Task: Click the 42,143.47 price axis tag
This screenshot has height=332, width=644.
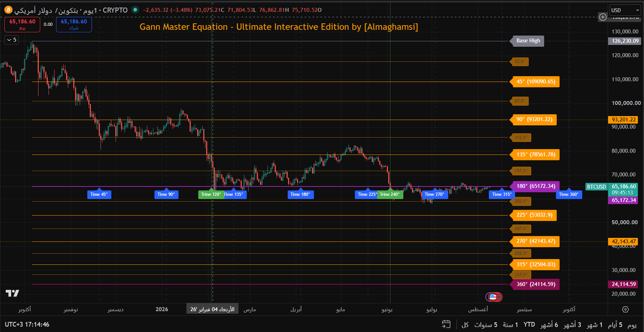Action: [624, 241]
